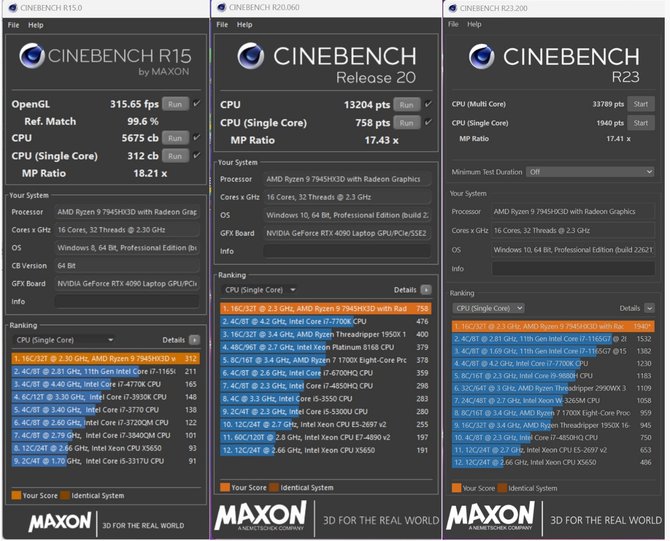670x541 pixels.
Task: Click the Processor field in R20 system info
Action: pyautogui.click(x=347, y=179)
